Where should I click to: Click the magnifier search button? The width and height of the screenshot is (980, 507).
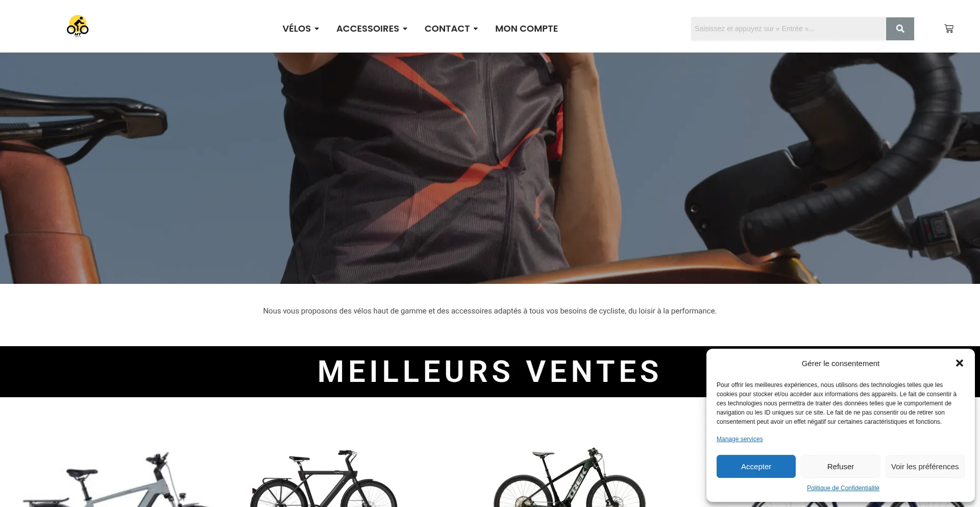pyautogui.click(x=900, y=29)
